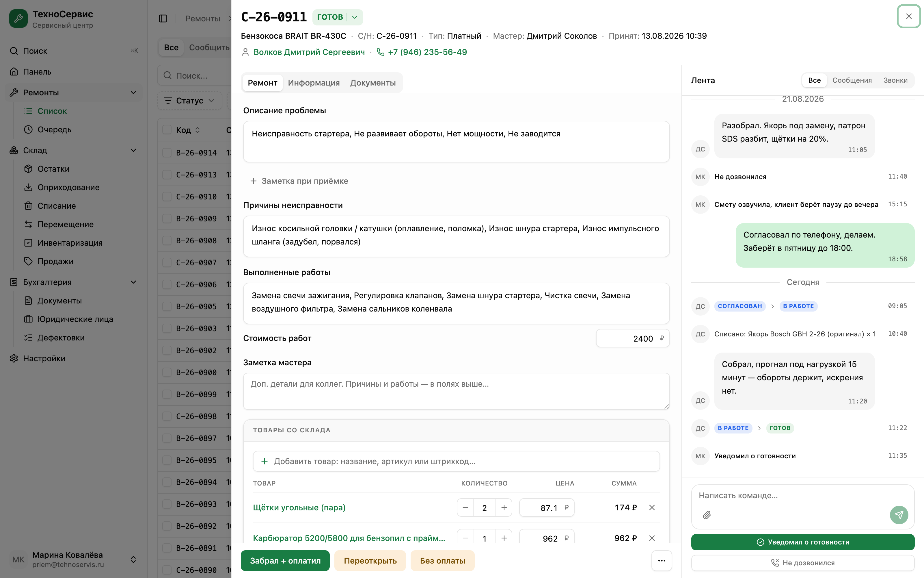Click the paperclip attach icon
This screenshot has height=578, width=924.
(x=707, y=515)
